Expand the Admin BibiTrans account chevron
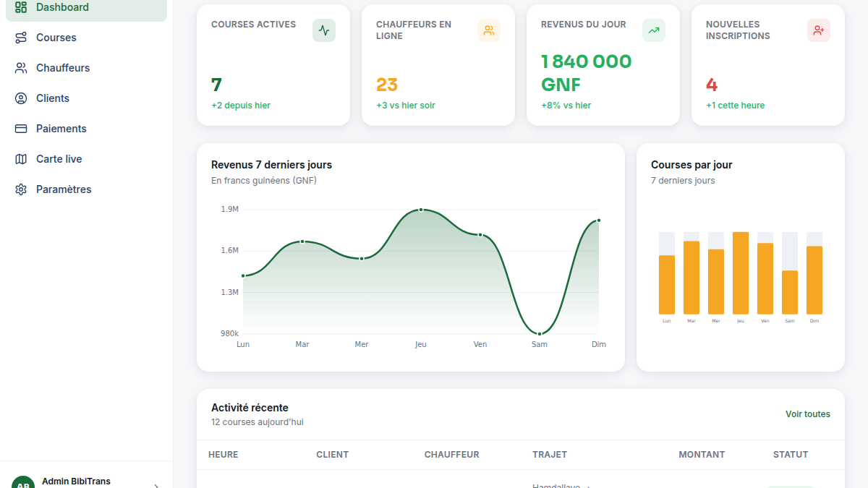The height and width of the screenshot is (488, 868). point(156,486)
